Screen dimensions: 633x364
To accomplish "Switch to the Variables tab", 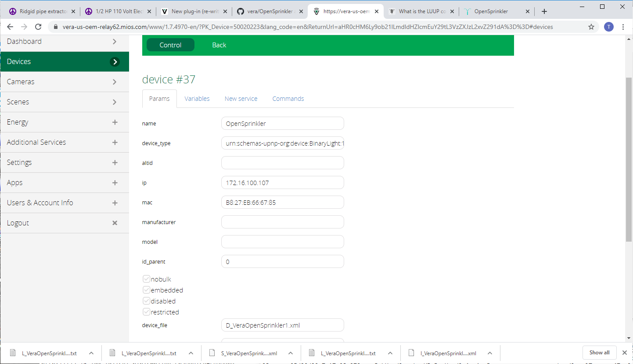I will pyautogui.click(x=197, y=99).
